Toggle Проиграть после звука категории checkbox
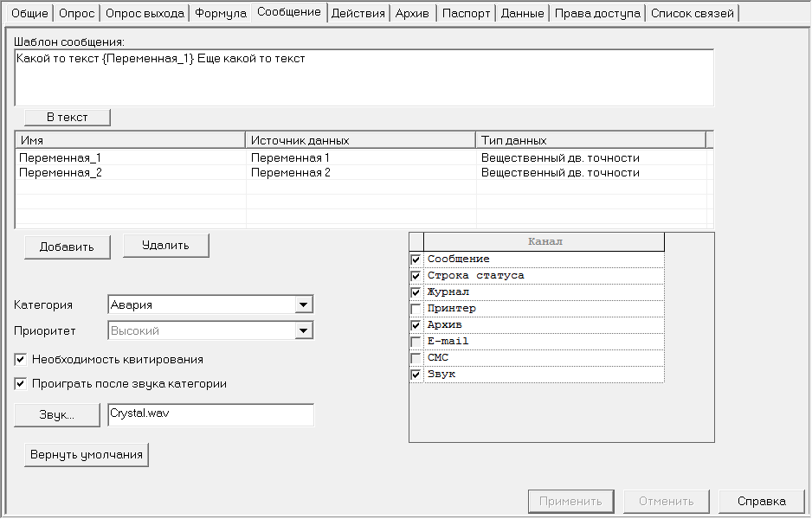The height and width of the screenshot is (519, 812). click(21, 384)
